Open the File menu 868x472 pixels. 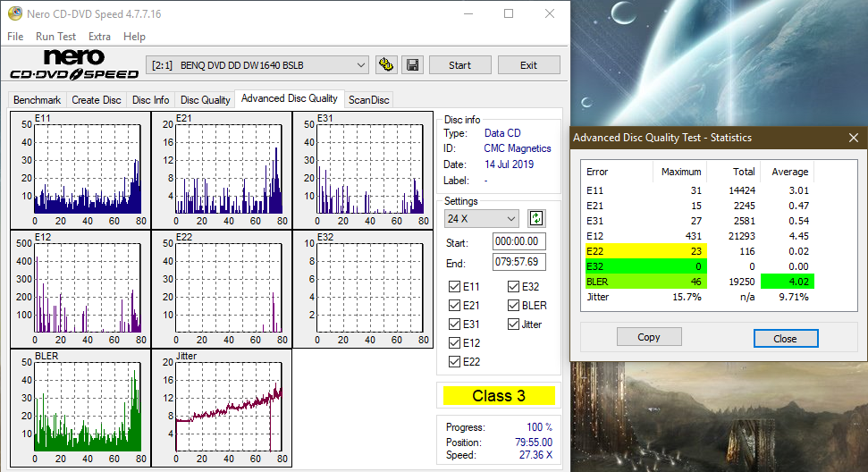15,37
